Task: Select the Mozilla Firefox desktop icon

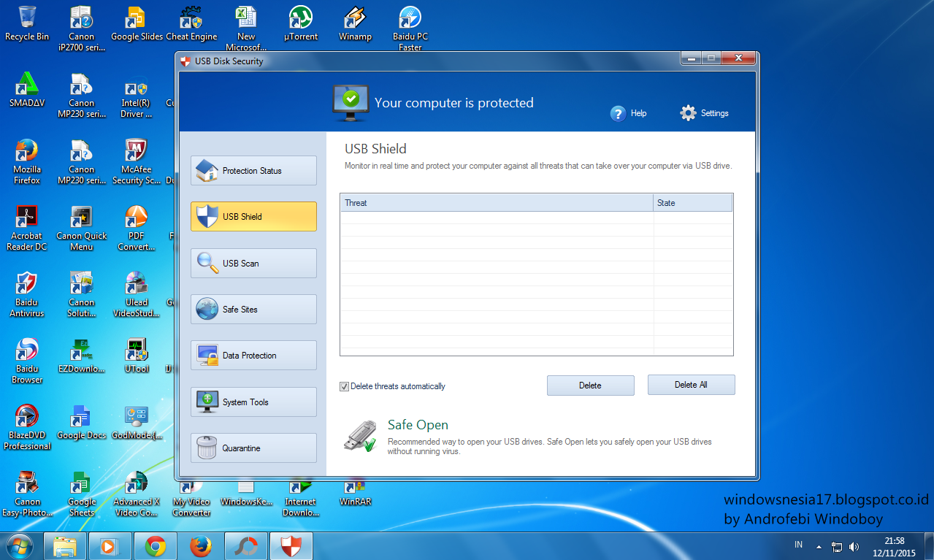Action: (x=27, y=161)
